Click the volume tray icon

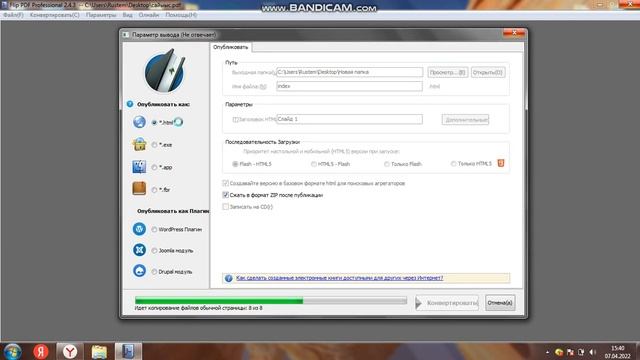pos(593,352)
